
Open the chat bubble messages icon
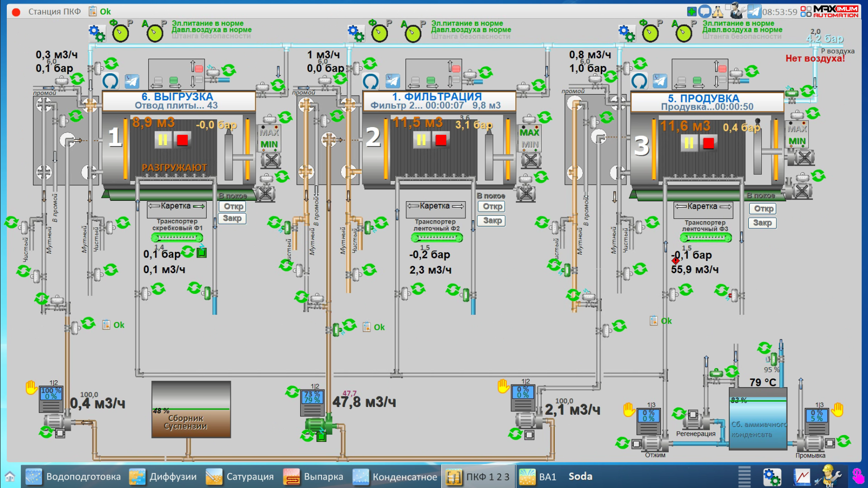[705, 11]
